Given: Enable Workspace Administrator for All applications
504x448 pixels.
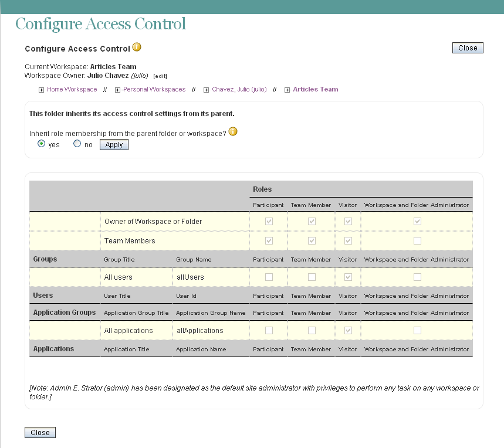Looking at the screenshot, I should (x=417, y=330).
